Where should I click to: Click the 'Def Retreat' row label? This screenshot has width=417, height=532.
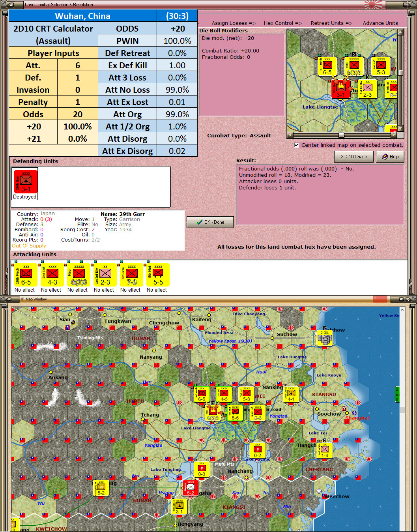(127, 53)
